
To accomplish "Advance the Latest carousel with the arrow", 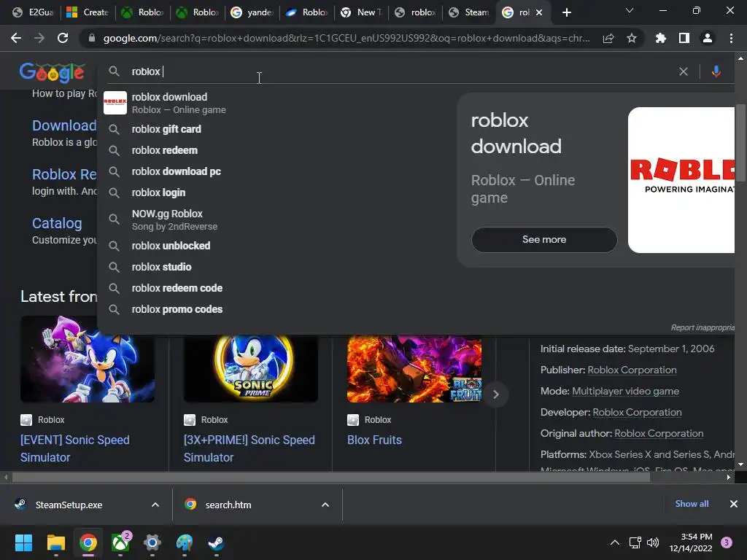I will tap(496, 394).
